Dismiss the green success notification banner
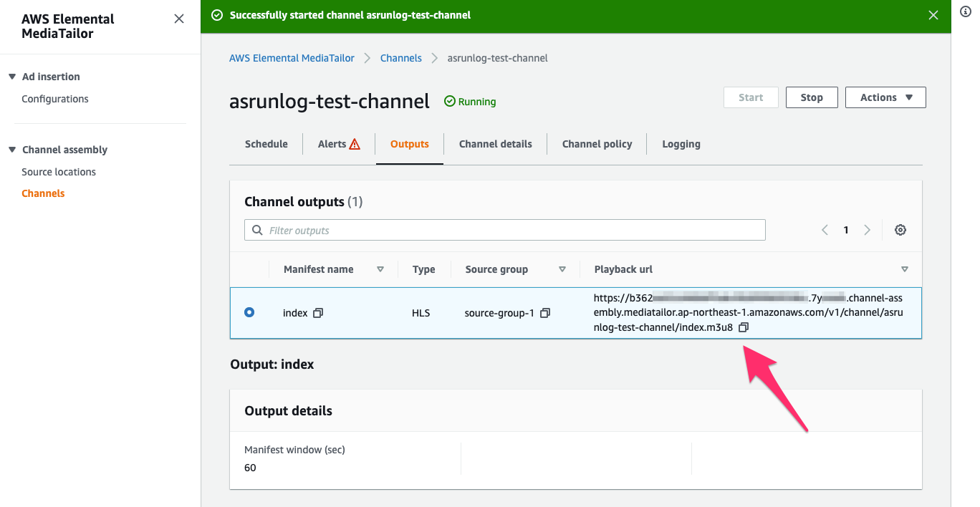This screenshot has height=507, width=980. pos(933,15)
